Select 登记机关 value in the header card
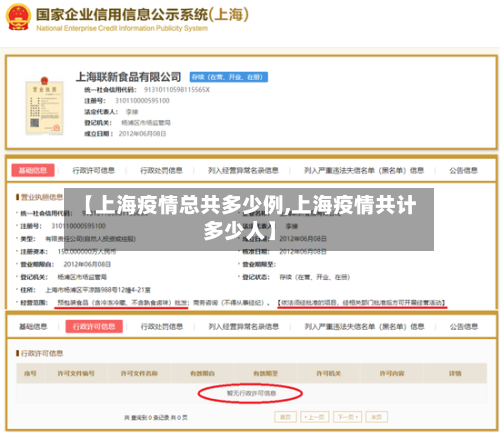 click(x=146, y=123)
